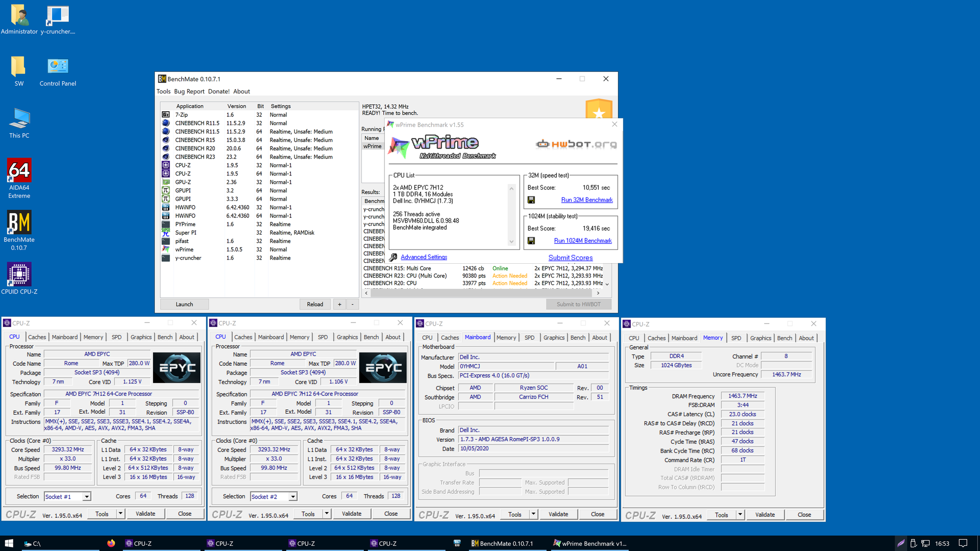Select the GPU-Z icon in BenchMate list
Image resolution: width=980 pixels, height=551 pixels.
tap(166, 182)
